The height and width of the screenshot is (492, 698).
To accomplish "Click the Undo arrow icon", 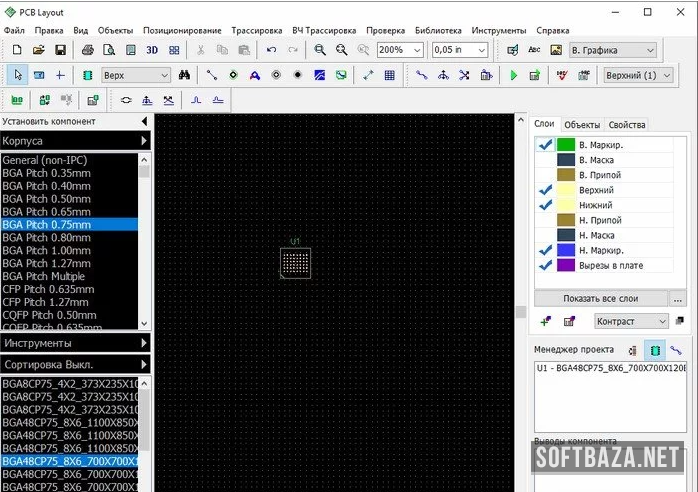I will [x=271, y=50].
